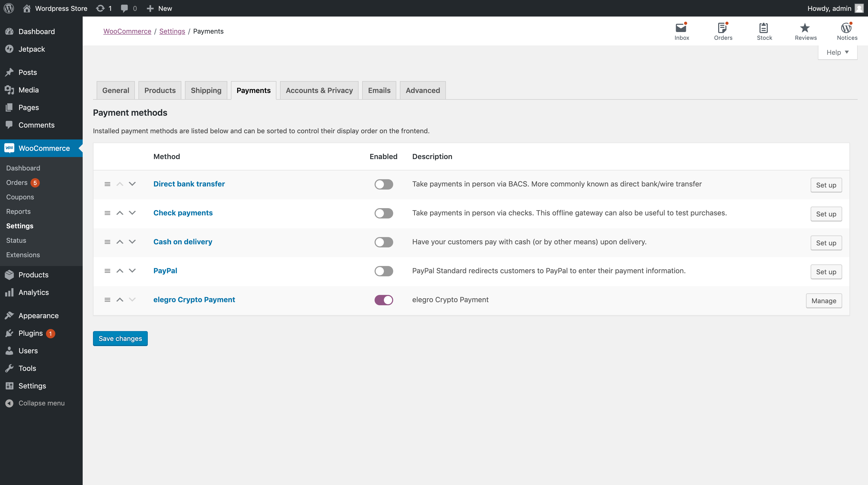Disable the elegro Crypto Payment toggle
The width and height of the screenshot is (868, 485).
tap(383, 300)
